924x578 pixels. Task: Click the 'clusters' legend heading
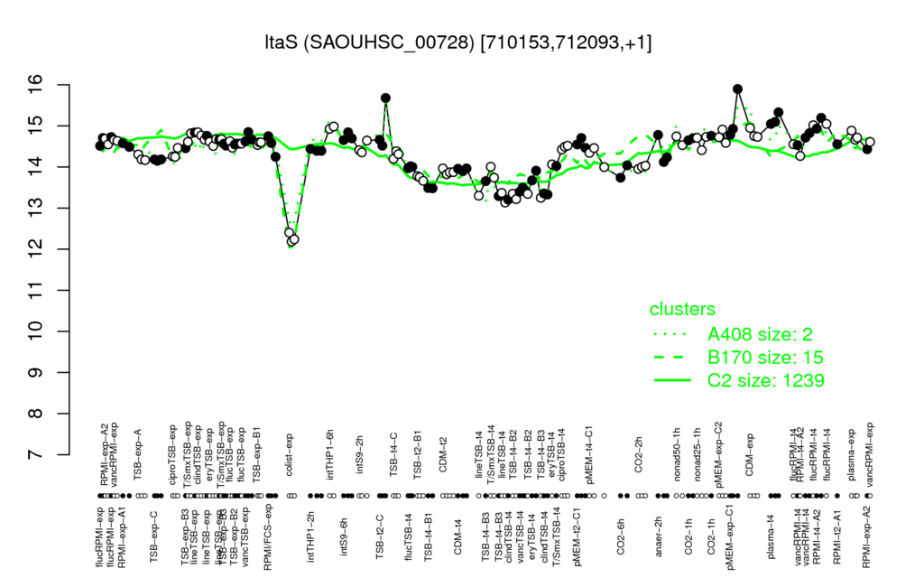tap(682, 309)
